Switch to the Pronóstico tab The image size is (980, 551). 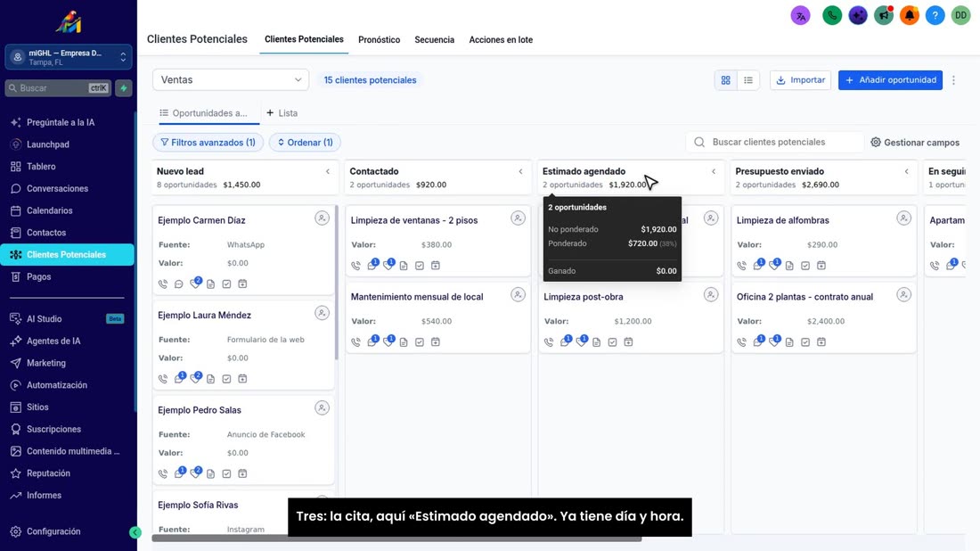[x=380, y=39]
